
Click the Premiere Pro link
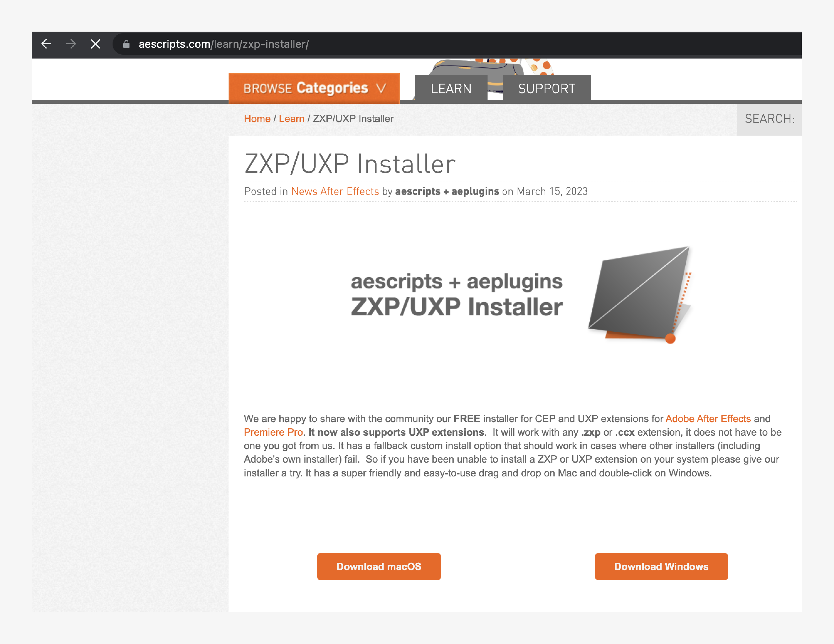pyautogui.click(x=273, y=432)
